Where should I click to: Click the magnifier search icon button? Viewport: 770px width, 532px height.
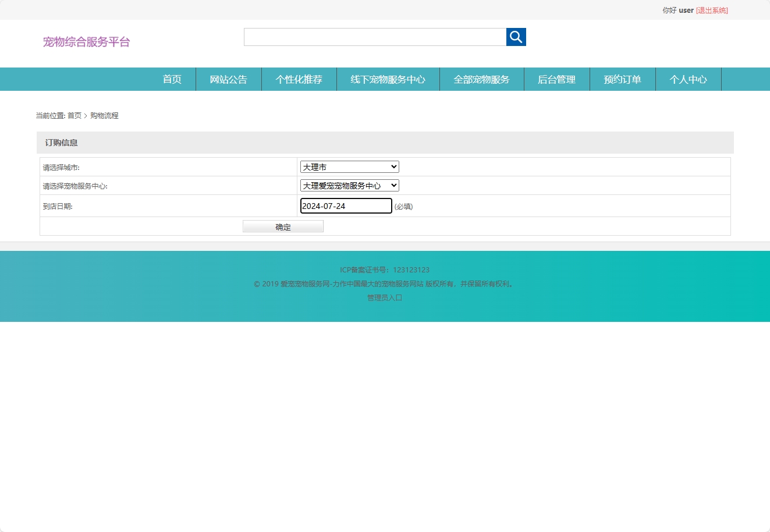(516, 37)
